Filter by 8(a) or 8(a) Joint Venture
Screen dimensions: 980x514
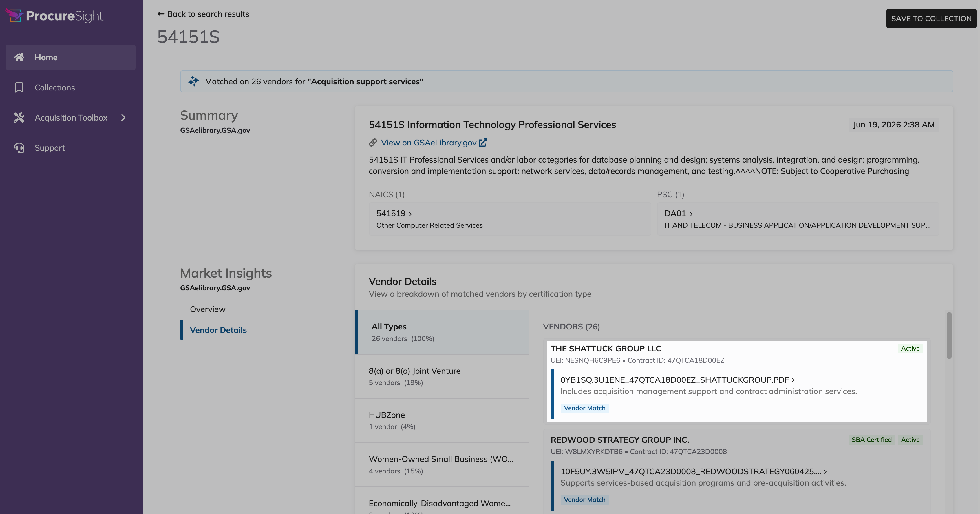pos(442,376)
